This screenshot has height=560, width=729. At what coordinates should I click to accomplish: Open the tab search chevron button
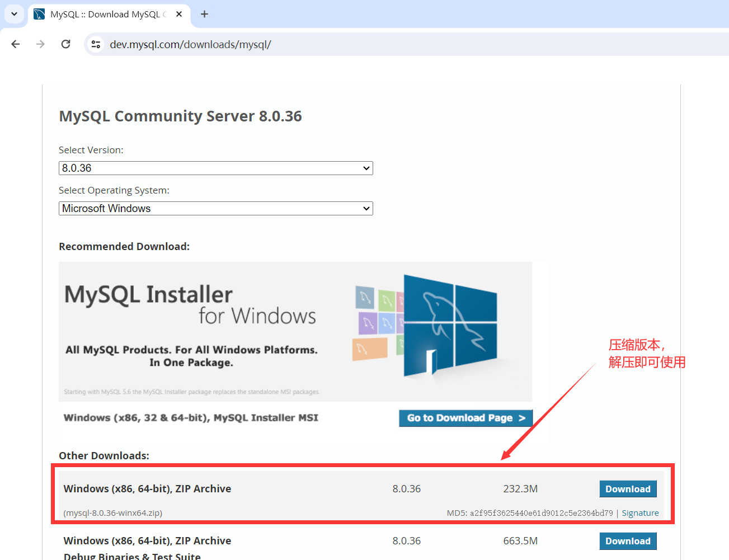click(x=14, y=14)
